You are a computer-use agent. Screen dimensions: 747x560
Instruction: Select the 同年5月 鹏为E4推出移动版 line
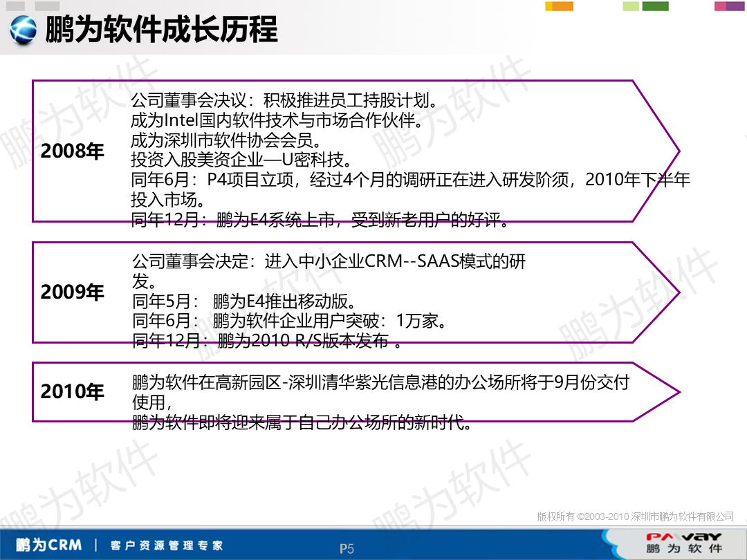coord(244,301)
